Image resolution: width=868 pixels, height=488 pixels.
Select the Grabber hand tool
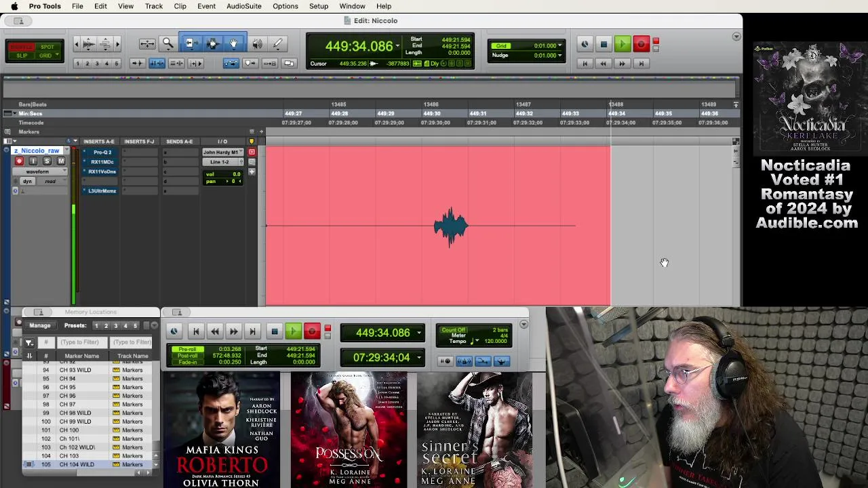pos(233,44)
